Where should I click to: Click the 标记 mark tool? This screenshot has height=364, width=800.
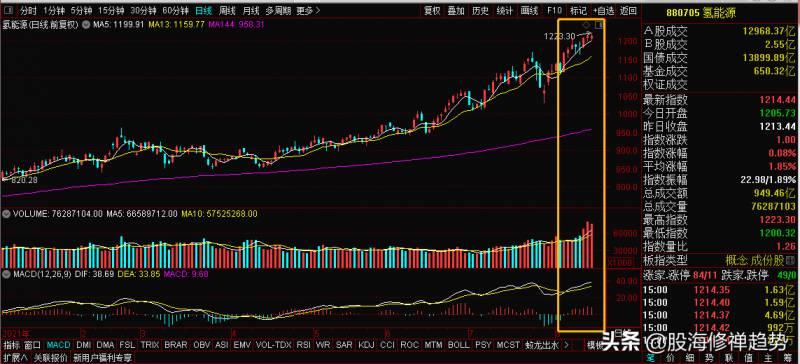tap(578, 10)
